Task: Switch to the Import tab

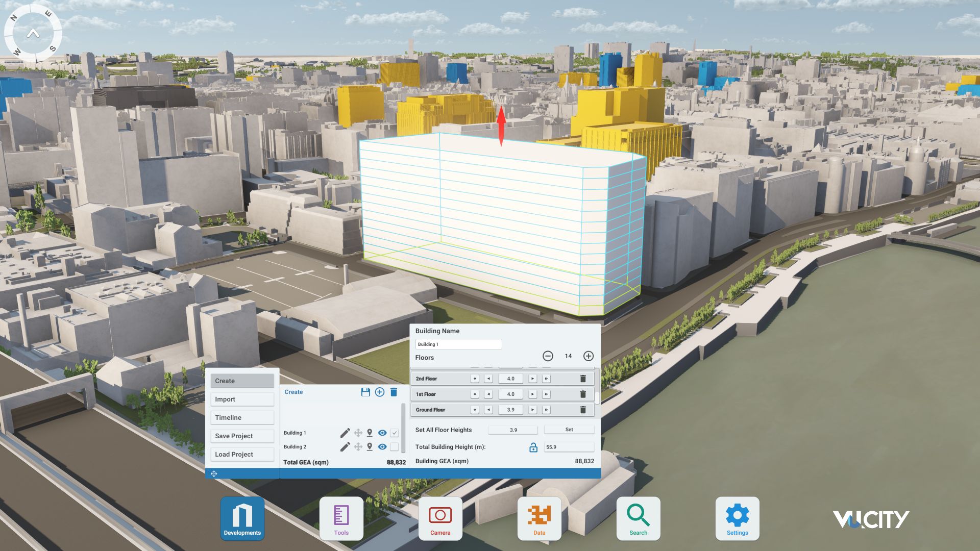Action: pyautogui.click(x=242, y=399)
